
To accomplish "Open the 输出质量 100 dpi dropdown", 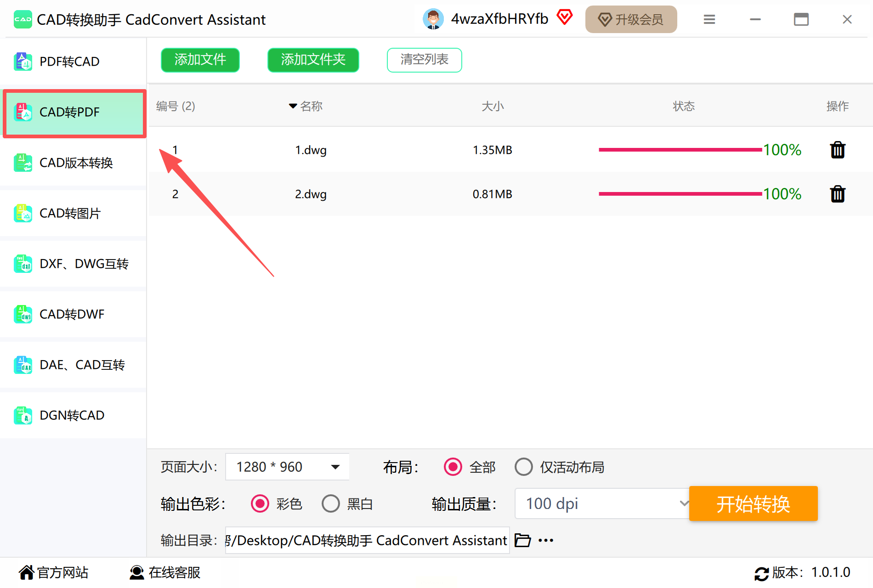I will [x=602, y=504].
